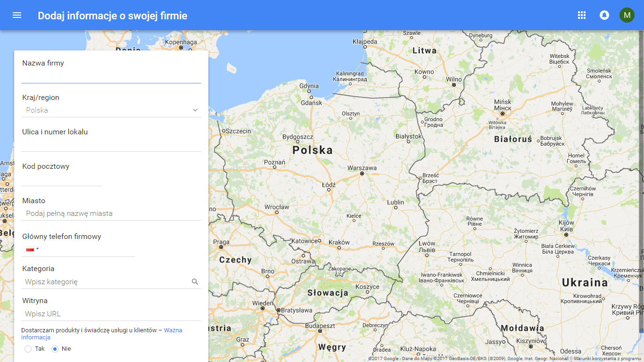Click the Słowacja country label
This screenshot has width=644, height=362.
pyautogui.click(x=328, y=293)
